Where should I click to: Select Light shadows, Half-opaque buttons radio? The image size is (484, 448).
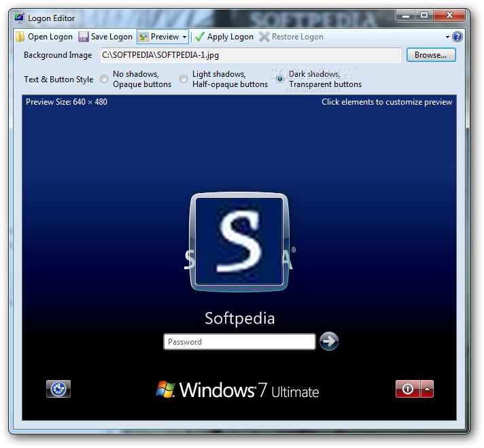coord(184,79)
